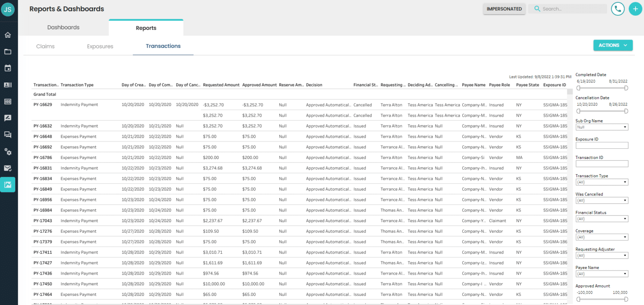The height and width of the screenshot is (305, 644).
Task: Switch to the Dashboards tab
Action: click(x=63, y=27)
